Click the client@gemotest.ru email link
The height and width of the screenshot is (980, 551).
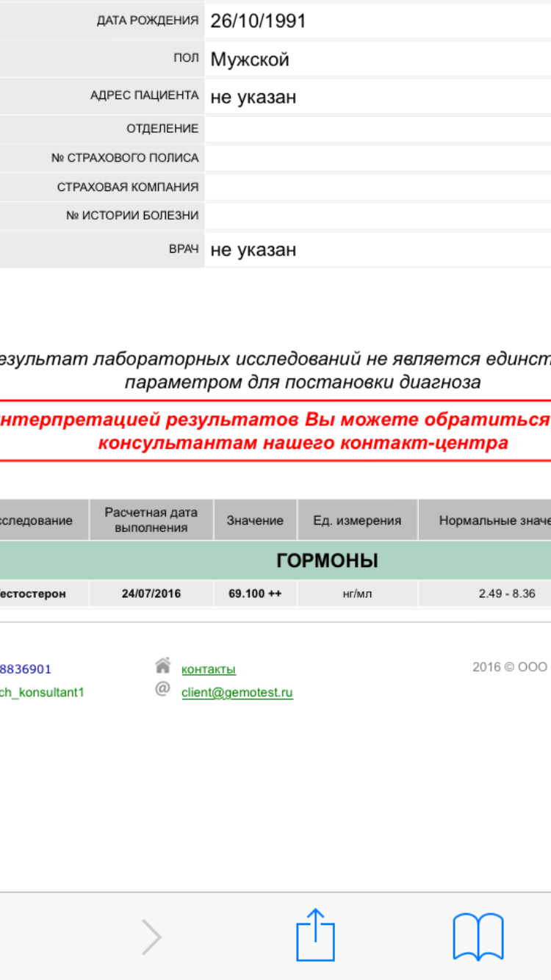tap(237, 693)
